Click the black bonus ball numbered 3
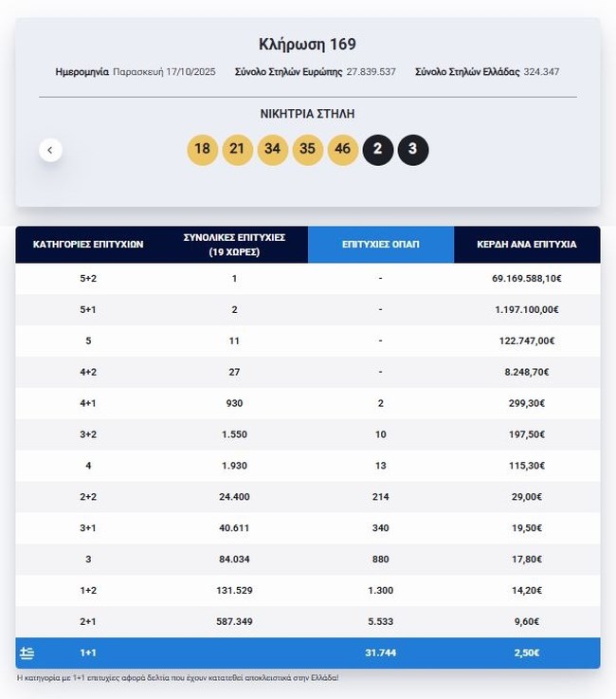616x699 pixels. tap(413, 150)
